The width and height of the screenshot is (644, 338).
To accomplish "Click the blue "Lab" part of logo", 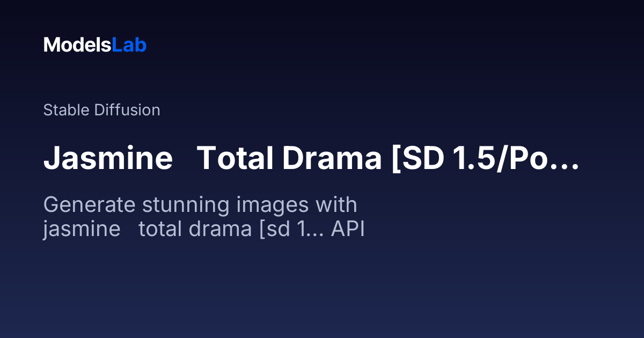I will click(x=129, y=45).
